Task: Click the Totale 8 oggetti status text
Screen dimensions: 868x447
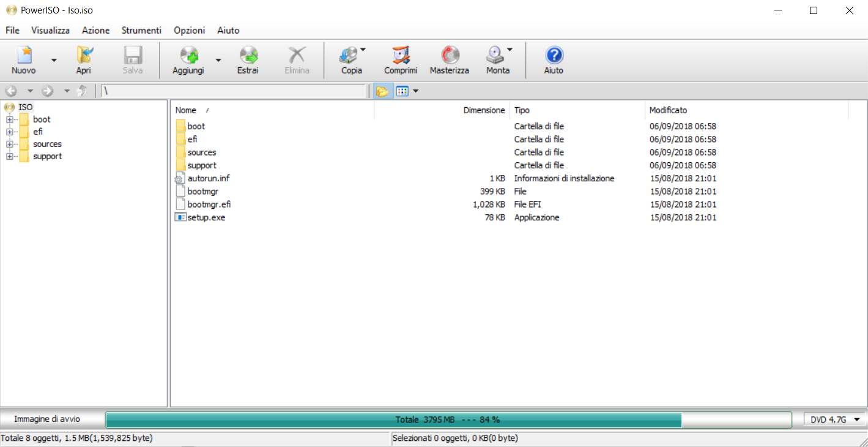Action: 76,438
